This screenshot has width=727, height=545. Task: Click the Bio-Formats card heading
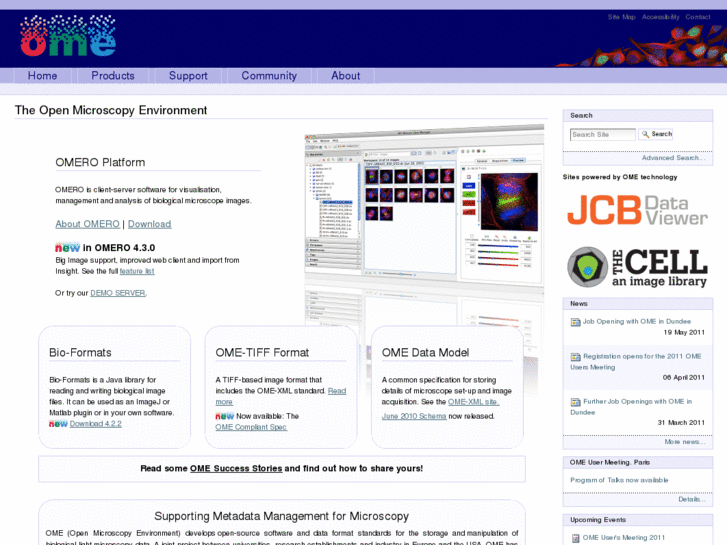[80, 353]
